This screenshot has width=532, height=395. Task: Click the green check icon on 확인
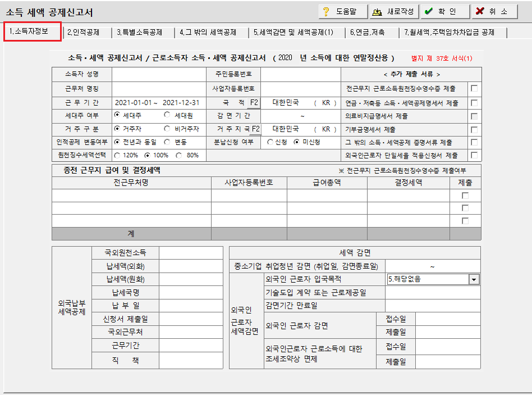(429, 11)
